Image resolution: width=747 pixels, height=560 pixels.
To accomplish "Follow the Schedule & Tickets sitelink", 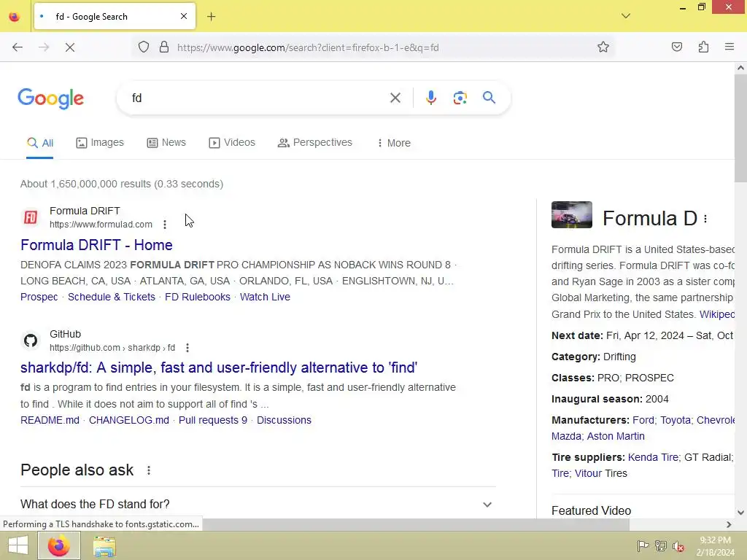I will click(x=112, y=297).
